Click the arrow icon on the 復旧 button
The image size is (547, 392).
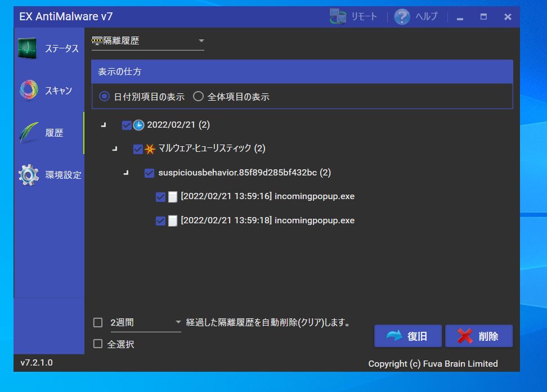(x=394, y=336)
